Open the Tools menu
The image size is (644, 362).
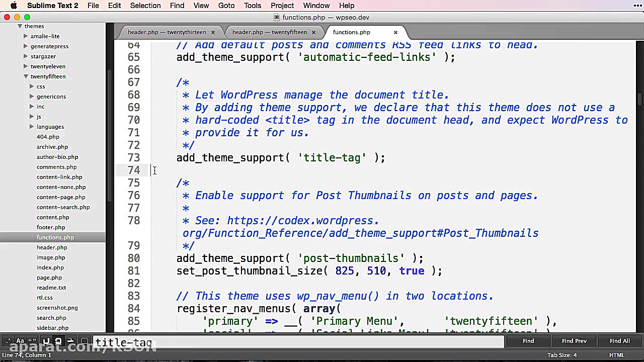pos(253,6)
